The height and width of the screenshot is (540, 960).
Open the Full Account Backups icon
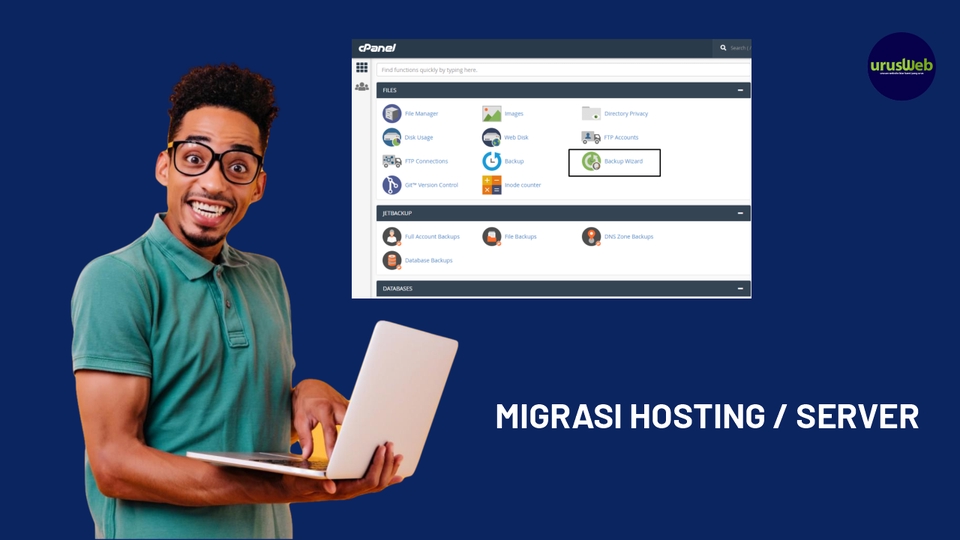pos(392,236)
